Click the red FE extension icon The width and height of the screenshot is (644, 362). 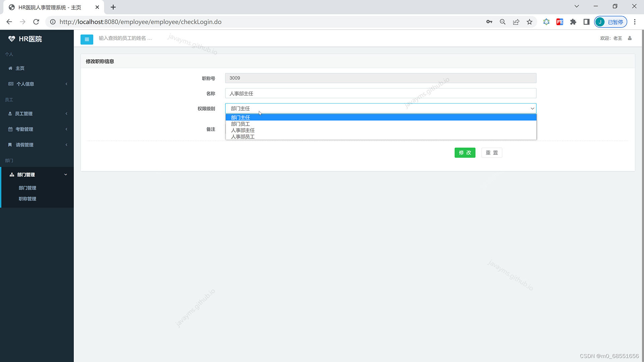tap(560, 22)
